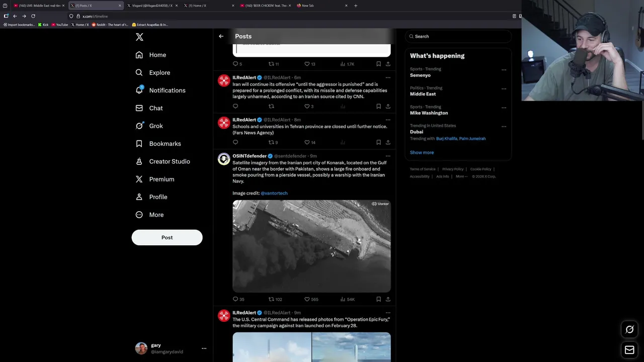Repost the Iran offensive post
This screenshot has width=644, height=362.
pyautogui.click(x=271, y=106)
